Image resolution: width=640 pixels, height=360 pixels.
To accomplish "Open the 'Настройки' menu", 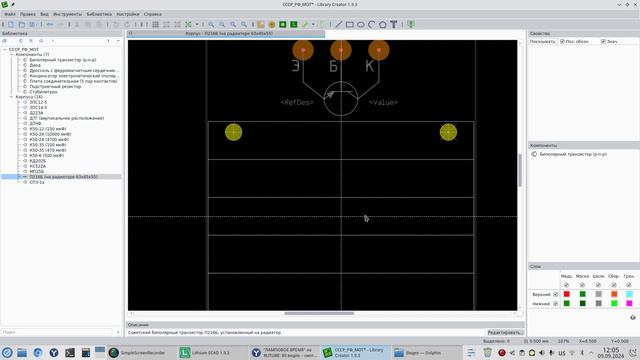I will click(x=128, y=14).
